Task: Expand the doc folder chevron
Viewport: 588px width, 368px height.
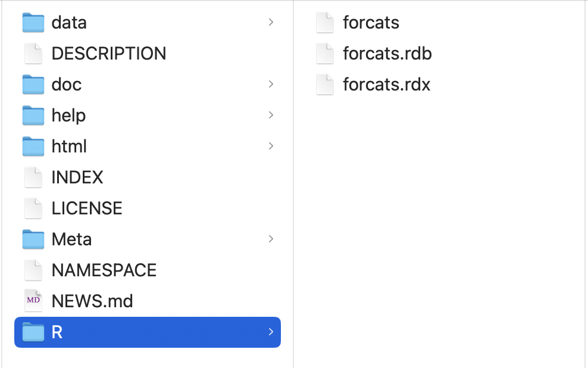Action: click(x=271, y=85)
